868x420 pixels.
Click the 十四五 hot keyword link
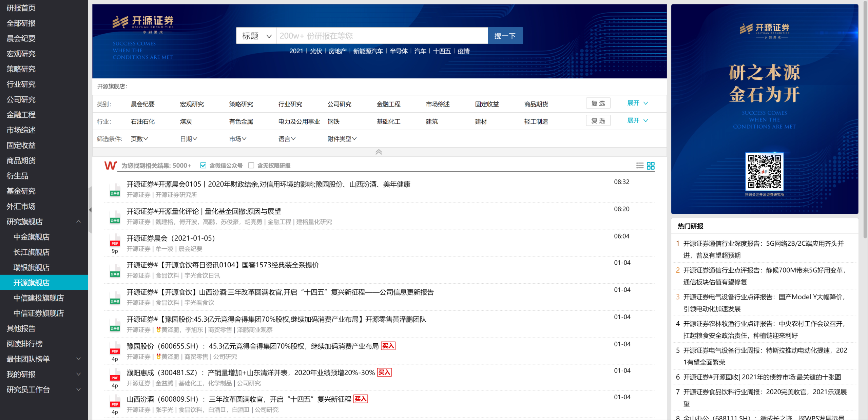442,51
